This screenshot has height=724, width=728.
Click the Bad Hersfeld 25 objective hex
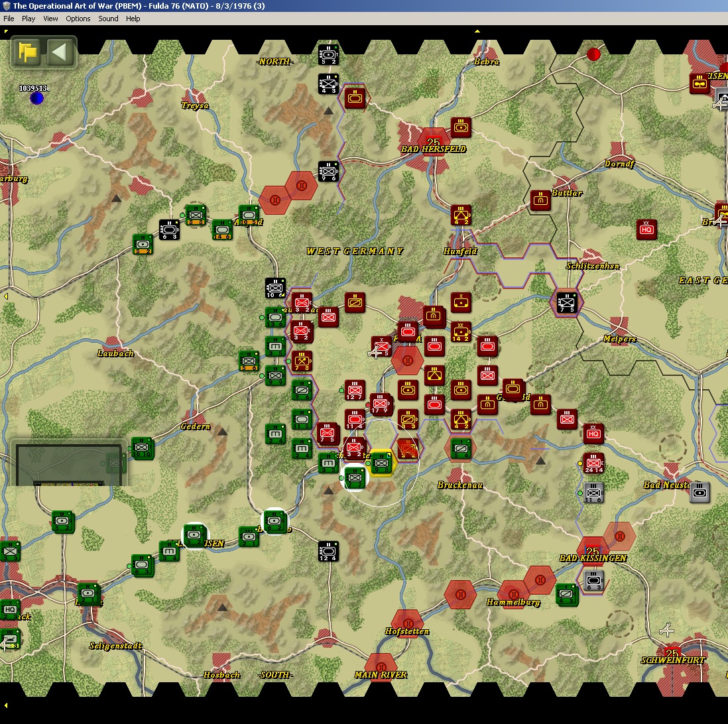coord(434,142)
